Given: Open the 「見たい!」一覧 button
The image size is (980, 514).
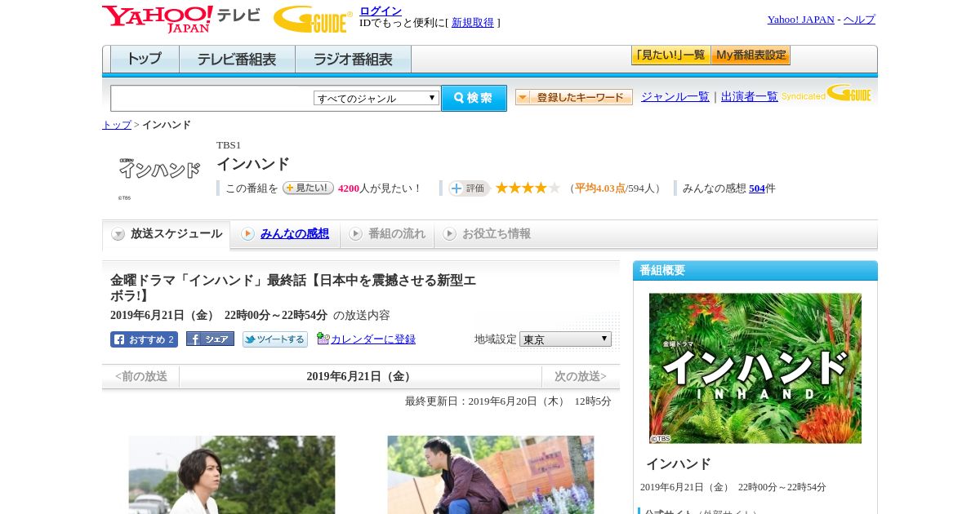Looking at the screenshot, I should pos(670,55).
